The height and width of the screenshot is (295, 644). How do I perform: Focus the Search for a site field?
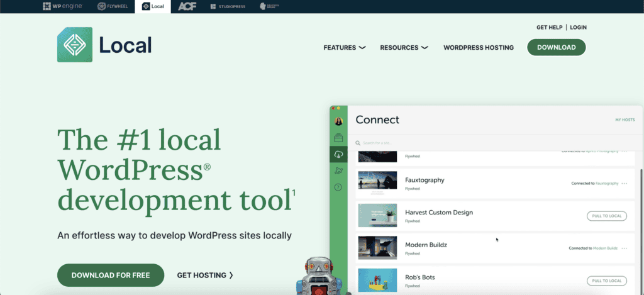click(x=496, y=143)
